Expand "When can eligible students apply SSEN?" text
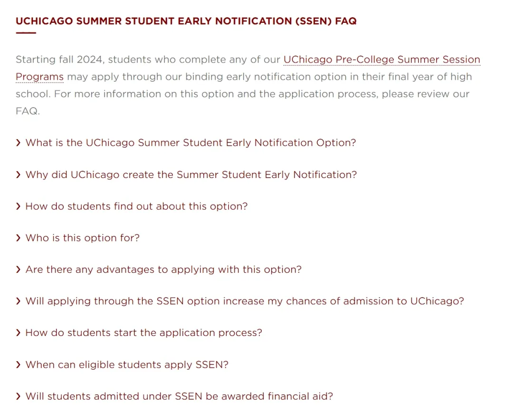The width and height of the screenshot is (513, 420). point(127,364)
